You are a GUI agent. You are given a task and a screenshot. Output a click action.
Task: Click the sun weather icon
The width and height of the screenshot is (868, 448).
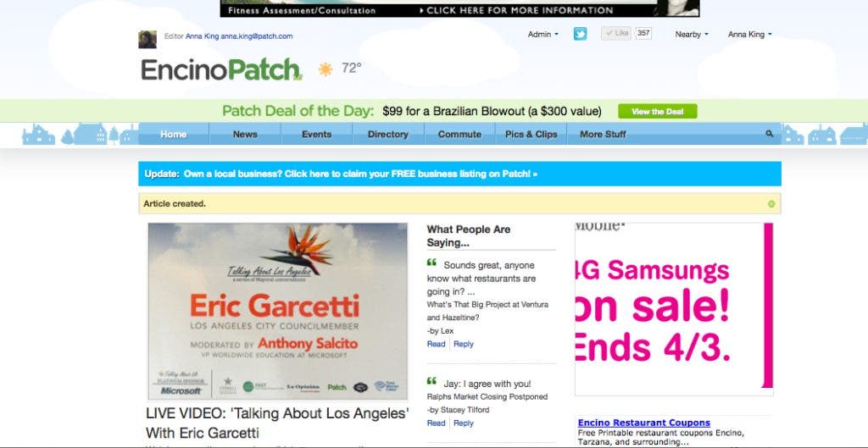coord(325,69)
